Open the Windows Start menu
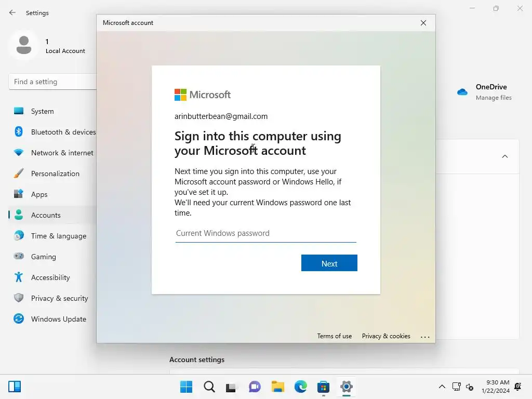The height and width of the screenshot is (399, 532). pos(187,387)
